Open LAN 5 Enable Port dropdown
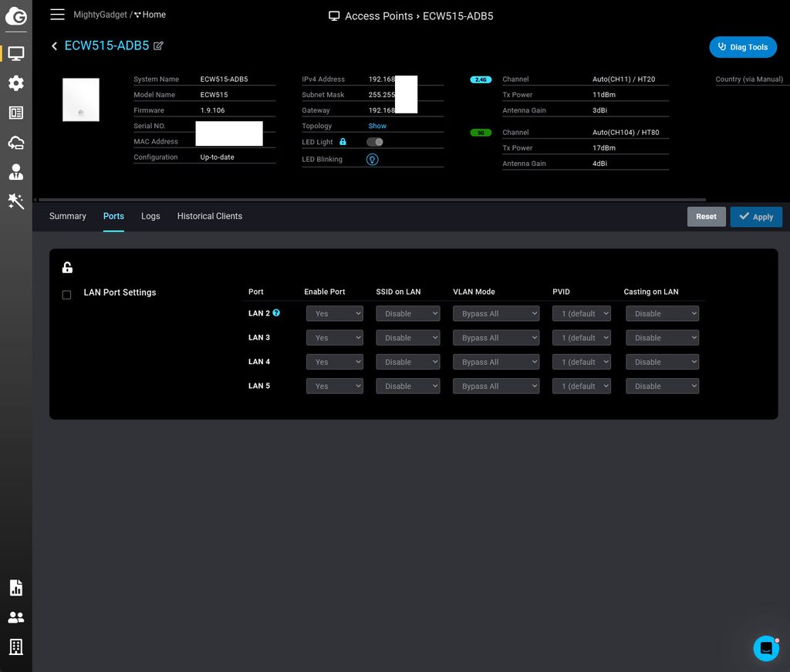This screenshot has height=672, width=790. pos(335,386)
